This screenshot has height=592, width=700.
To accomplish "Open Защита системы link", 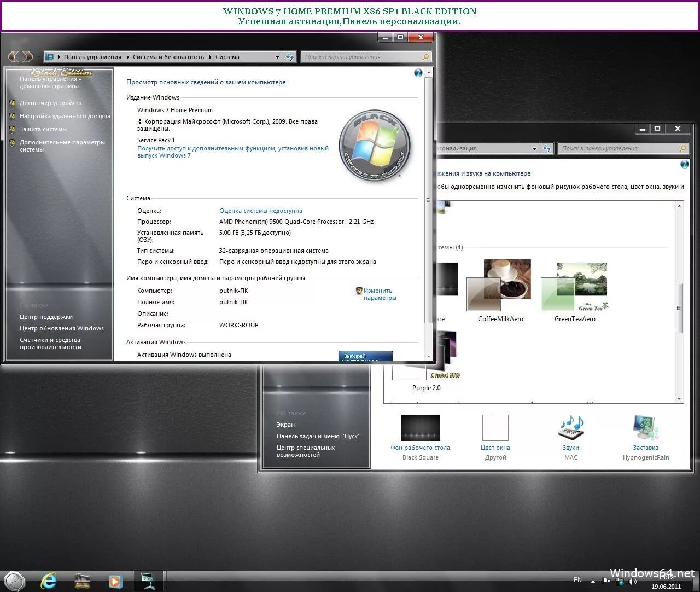I will 43,129.
